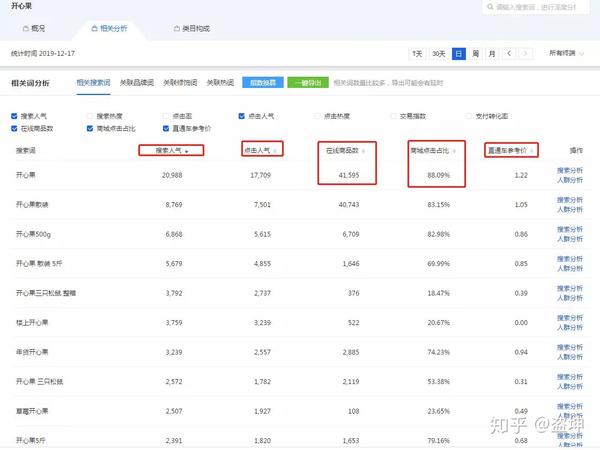This screenshot has width=600, height=450.
Task: Open the 所有终端 device dropdown
Action: tap(566, 53)
